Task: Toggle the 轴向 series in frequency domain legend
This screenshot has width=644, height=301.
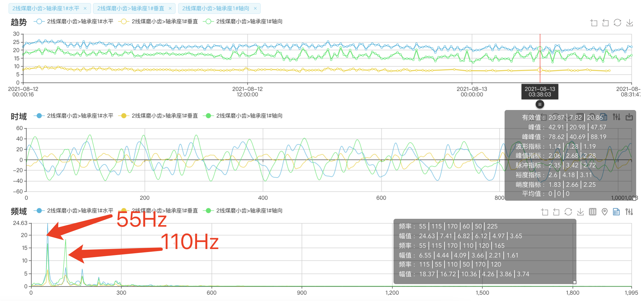Action: [x=243, y=211]
